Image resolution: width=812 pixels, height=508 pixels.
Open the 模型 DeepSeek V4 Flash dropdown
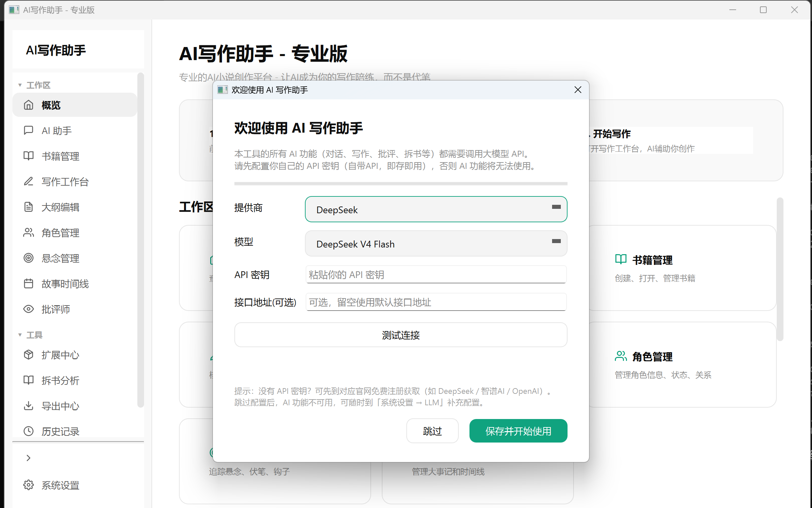[x=436, y=243]
